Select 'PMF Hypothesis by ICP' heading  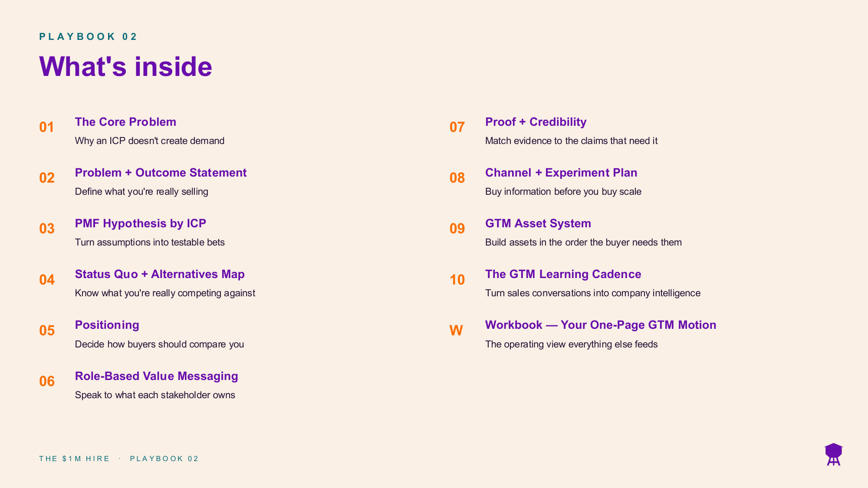coord(141,223)
